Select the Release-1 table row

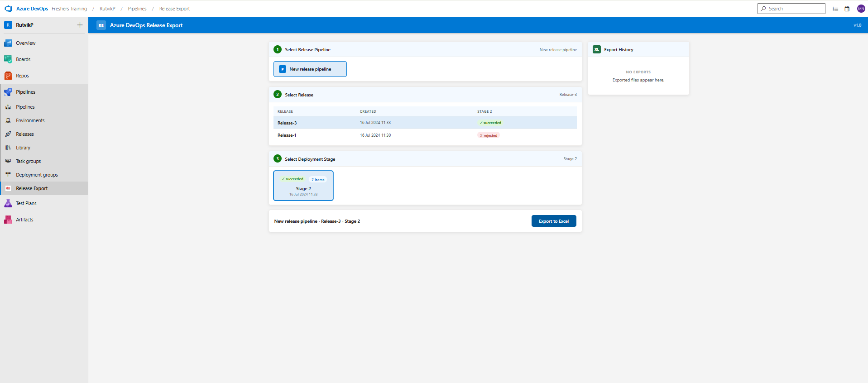(425, 135)
